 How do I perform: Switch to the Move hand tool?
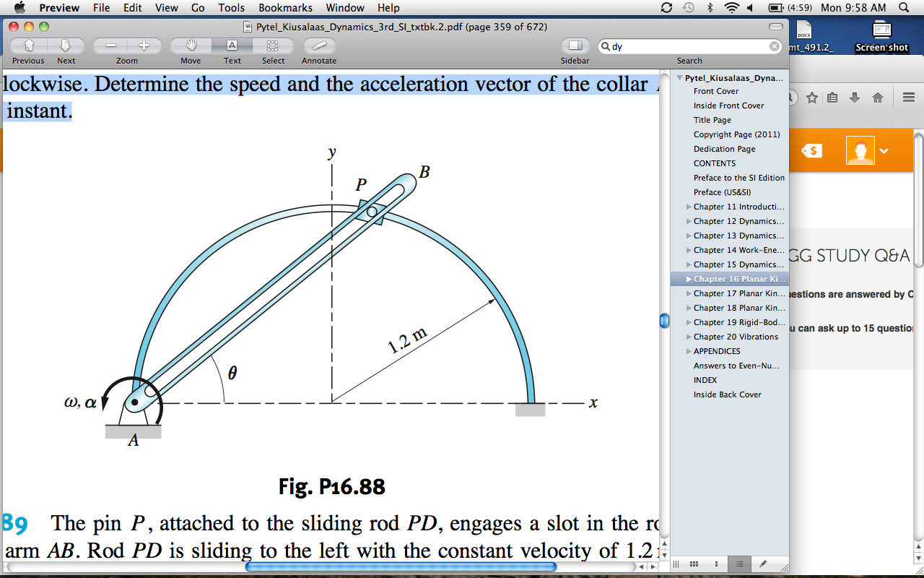coord(190,45)
